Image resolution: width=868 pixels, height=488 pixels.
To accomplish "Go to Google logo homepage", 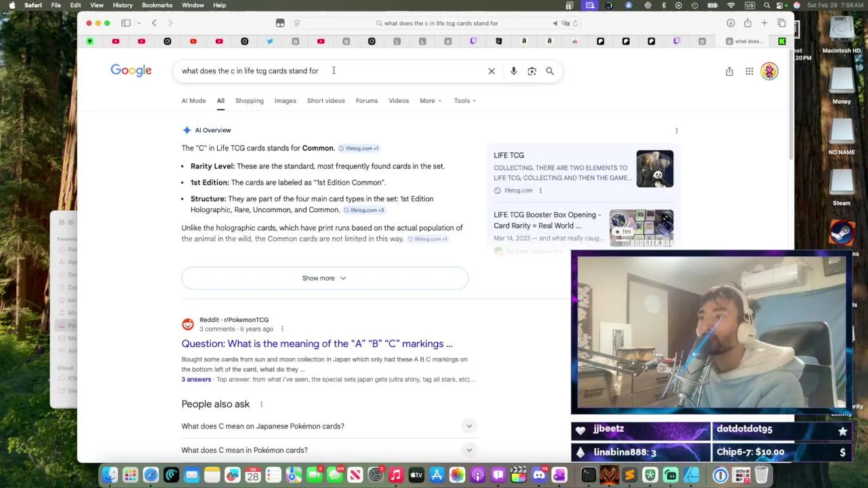I will click(x=131, y=70).
